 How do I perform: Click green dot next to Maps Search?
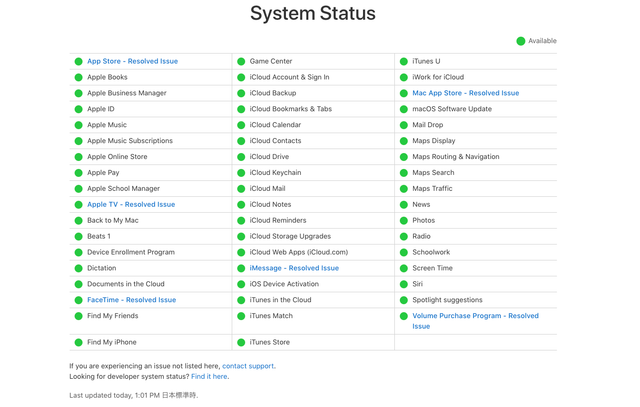404,173
